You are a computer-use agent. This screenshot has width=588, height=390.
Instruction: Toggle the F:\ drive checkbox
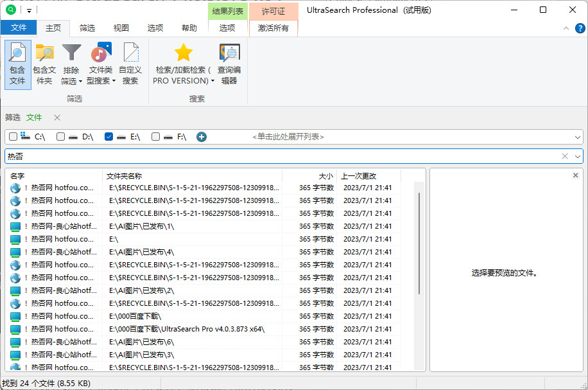[155, 137]
